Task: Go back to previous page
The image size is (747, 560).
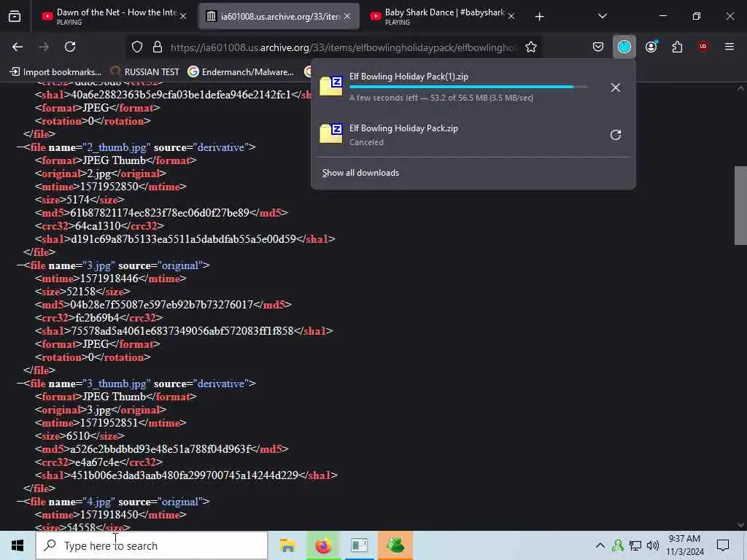Action: point(18,47)
